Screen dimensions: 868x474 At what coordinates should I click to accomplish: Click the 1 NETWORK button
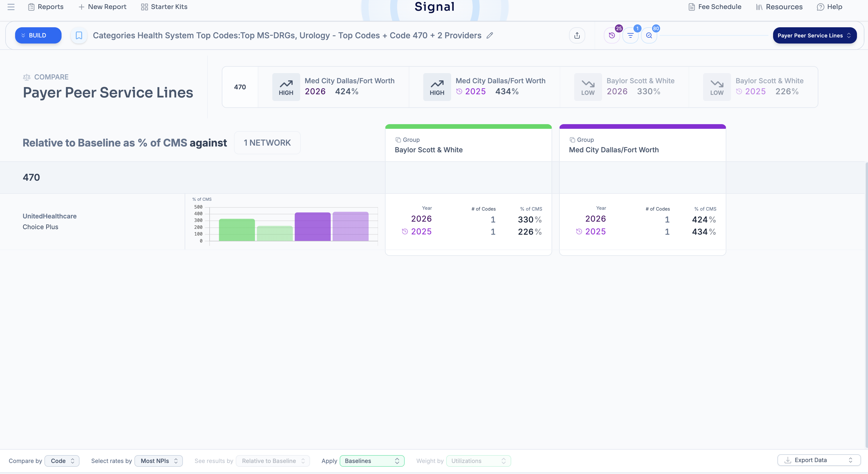click(x=267, y=143)
